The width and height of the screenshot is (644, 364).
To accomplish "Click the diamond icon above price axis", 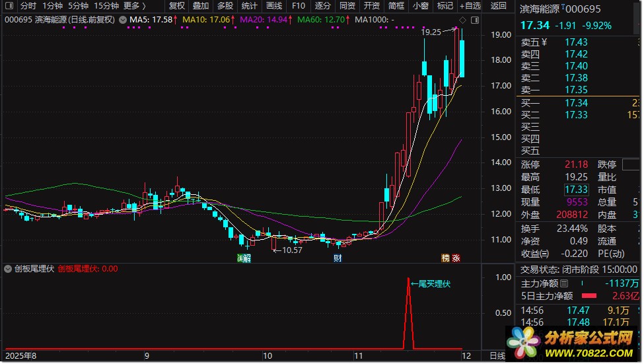I will point(463,20).
